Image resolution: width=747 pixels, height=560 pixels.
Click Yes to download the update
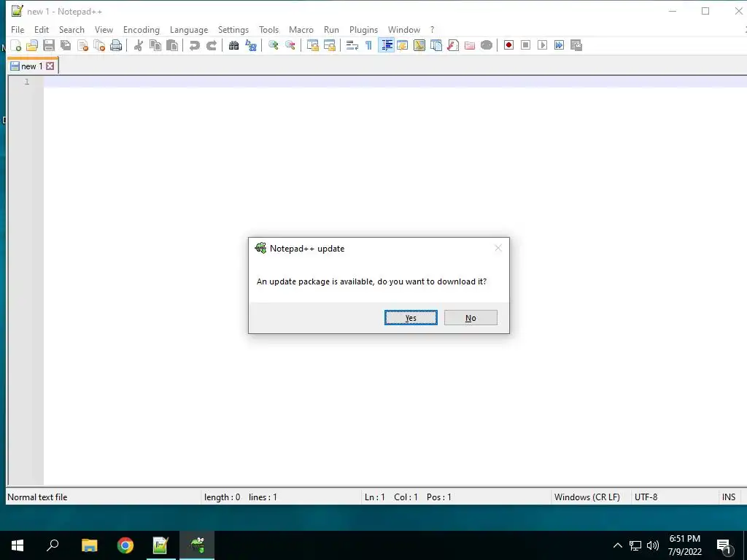coord(411,318)
